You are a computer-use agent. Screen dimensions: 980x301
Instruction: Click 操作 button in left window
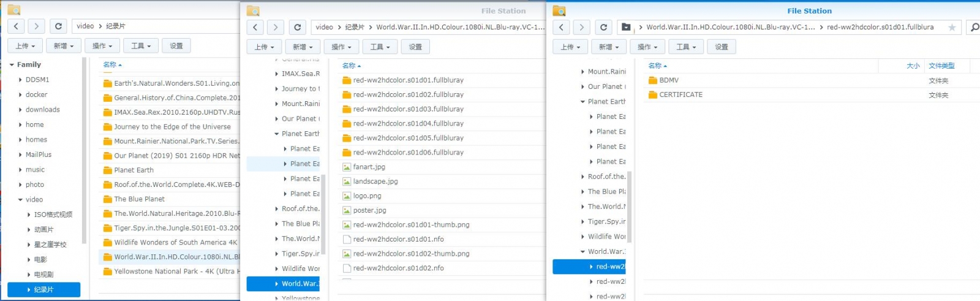point(102,46)
